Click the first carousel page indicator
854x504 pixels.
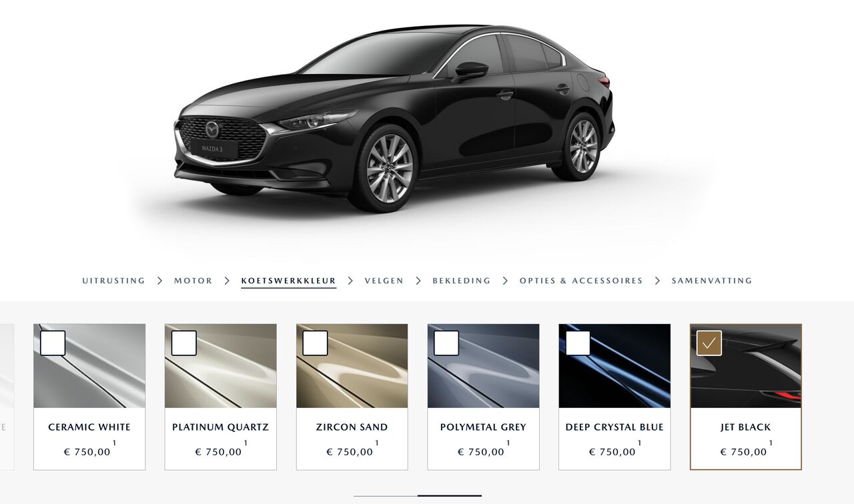[386, 496]
